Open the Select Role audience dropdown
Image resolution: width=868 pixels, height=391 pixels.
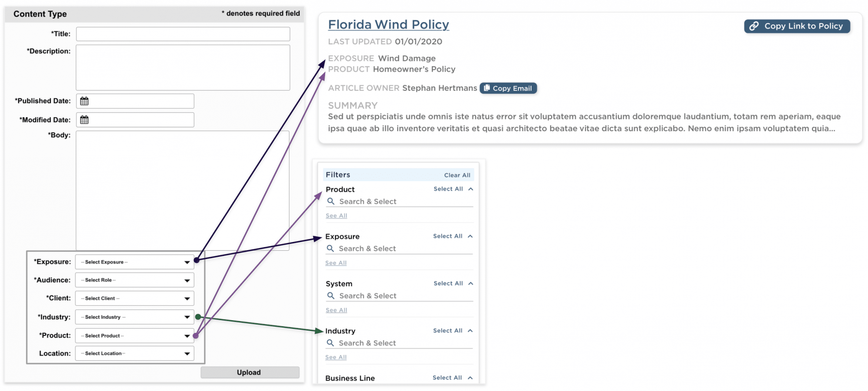135,280
